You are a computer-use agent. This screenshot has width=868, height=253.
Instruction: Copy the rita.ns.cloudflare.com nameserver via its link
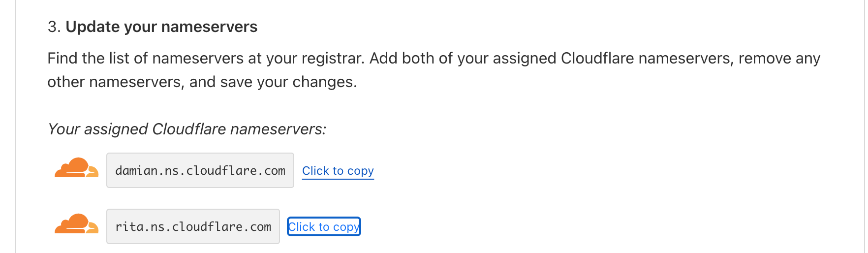pyautogui.click(x=324, y=227)
